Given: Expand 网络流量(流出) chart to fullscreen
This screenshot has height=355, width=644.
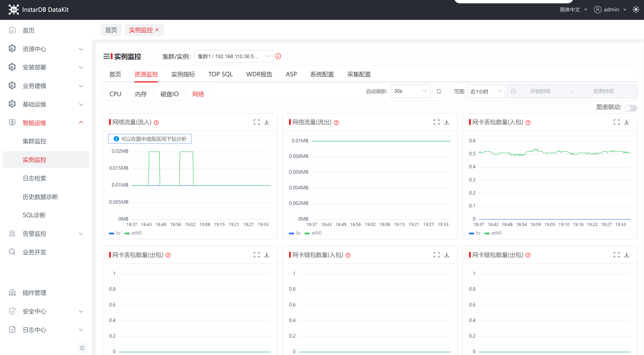Looking at the screenshot, I should (437, 122).
